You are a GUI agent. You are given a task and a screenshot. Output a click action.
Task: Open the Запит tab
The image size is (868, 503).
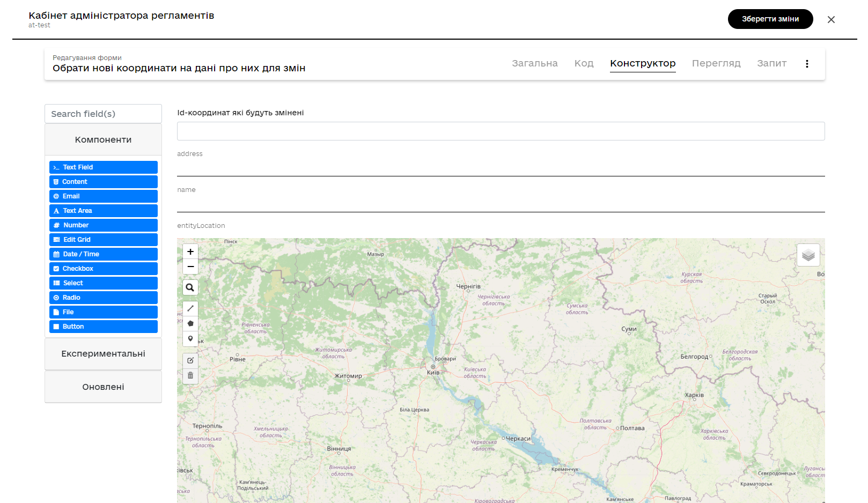coord(771,63)
